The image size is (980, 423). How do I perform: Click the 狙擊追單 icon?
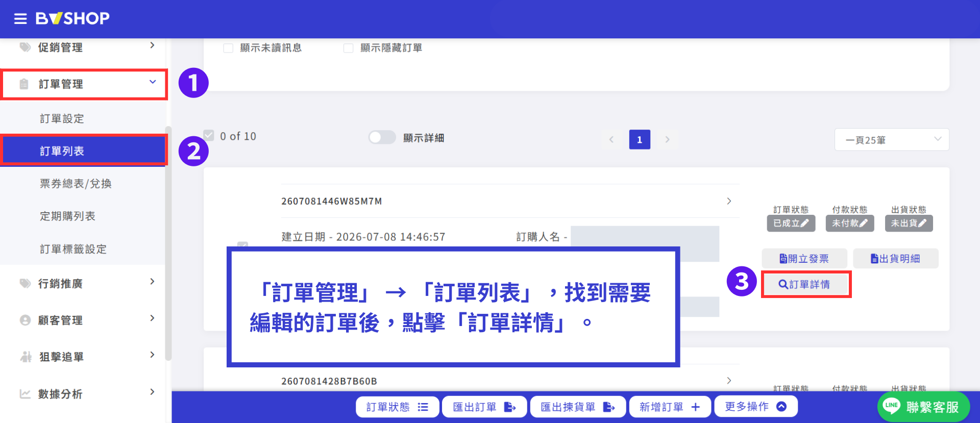click(26, 357)
